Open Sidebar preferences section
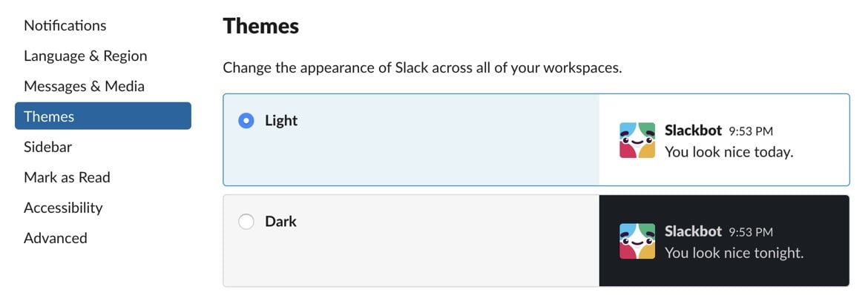This screenshot has height=307, width=868. coord(47,147)
